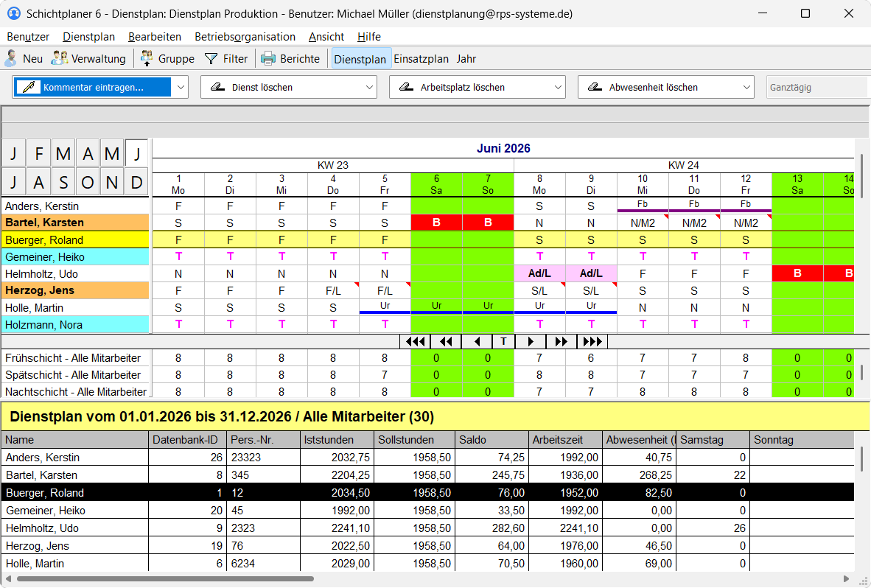Image resolution: width=871 pixels, height=588 pixels.
Task: Click the Gruppe toolbar icon
Action: pos(147,58)
